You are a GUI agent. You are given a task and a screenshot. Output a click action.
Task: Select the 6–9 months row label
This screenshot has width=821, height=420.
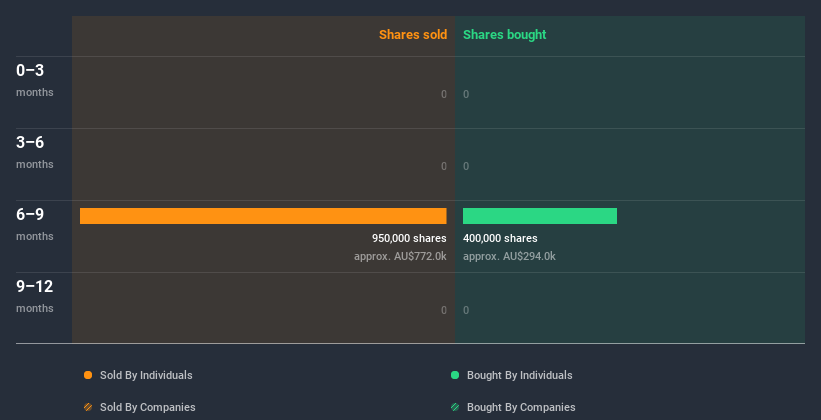(35, 224)
